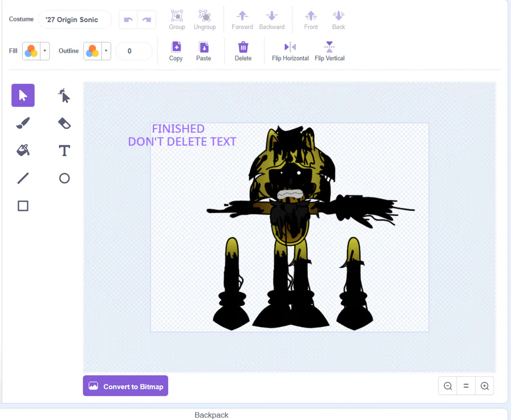Image resolution: width=511 pixels, height=420 pixels.
Task: Click the outline width field
Action: click(134, 51)
